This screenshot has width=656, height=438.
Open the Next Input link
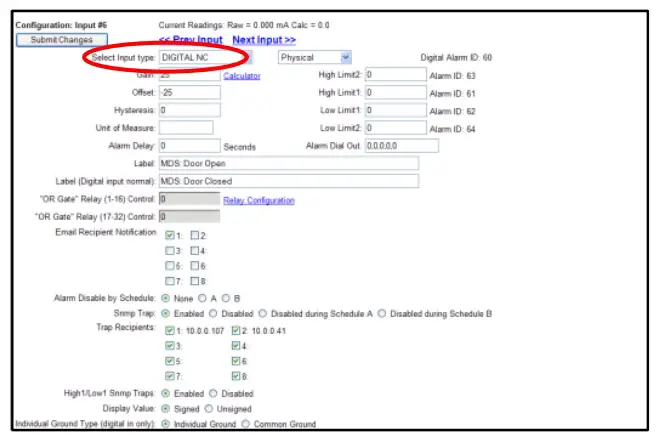[264, 40]
